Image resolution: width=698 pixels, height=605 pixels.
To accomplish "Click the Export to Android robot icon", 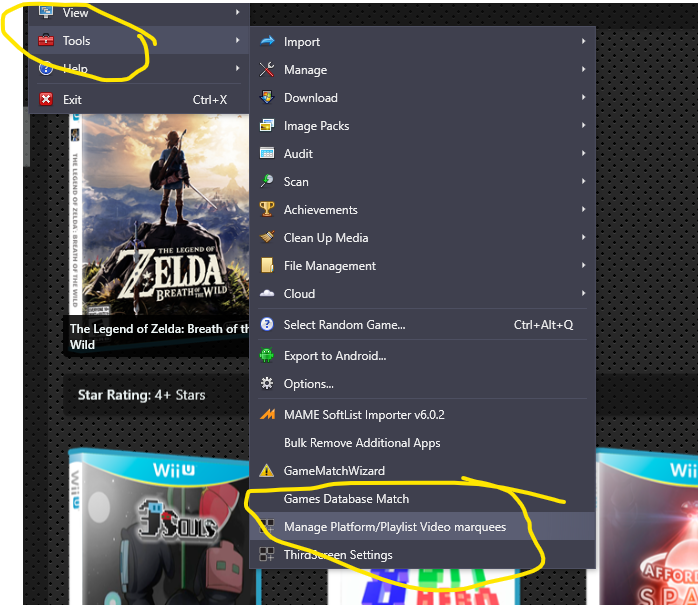I will pyautogui.click(x=267, y=356).
